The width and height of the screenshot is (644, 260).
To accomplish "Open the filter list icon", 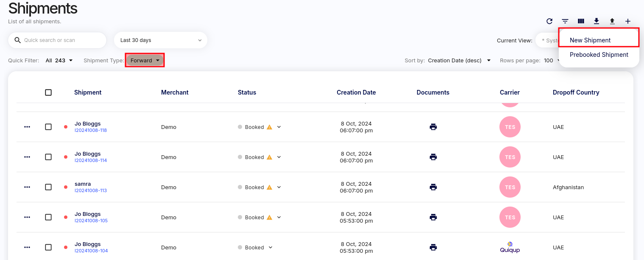I will (565, 21).
